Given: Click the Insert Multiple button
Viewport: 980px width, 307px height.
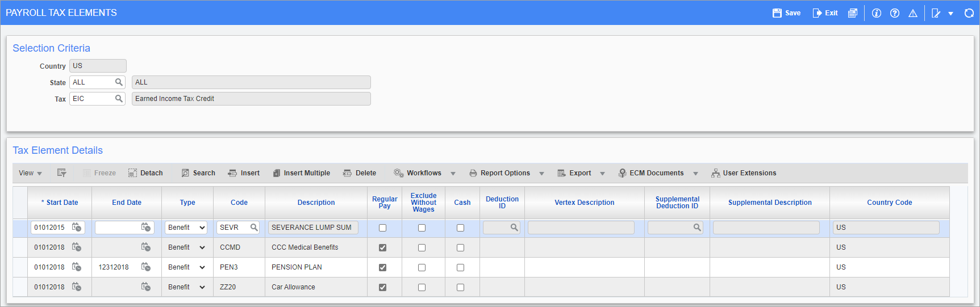Looking at the screenshot, I should [301, 173].
